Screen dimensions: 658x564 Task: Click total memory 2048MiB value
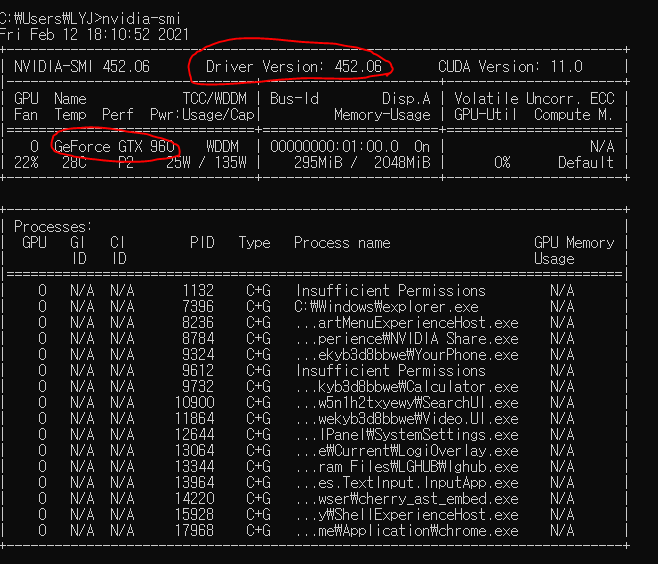[x=402, y=162]
